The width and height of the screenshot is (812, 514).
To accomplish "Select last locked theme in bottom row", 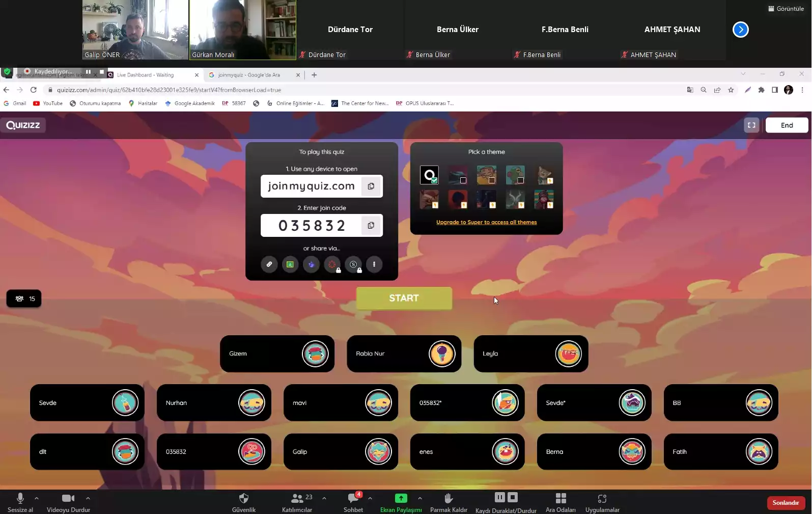I will point(544,199).
